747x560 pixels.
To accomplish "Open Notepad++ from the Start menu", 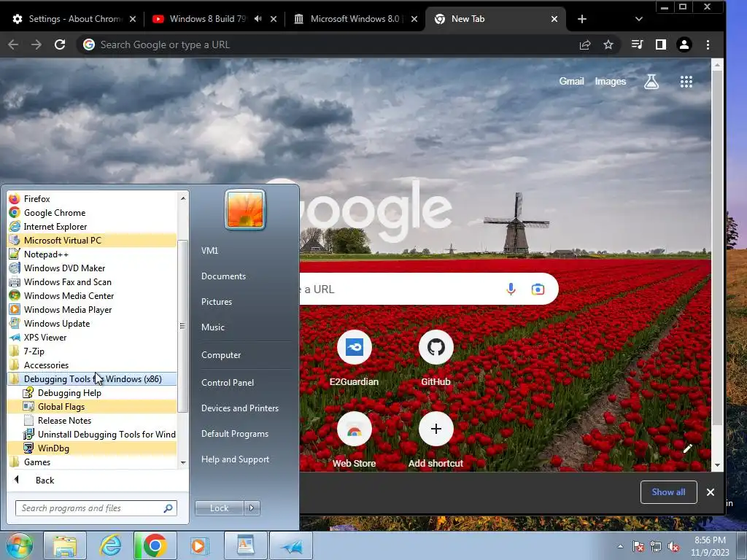I will (92, 254).
